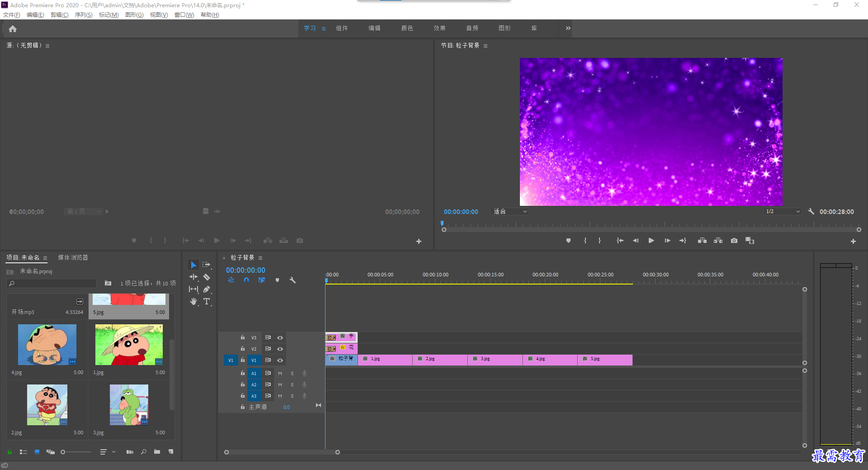Image resolution: width=868 pixels, height=470 pixels.
Task: Toggle V2 track output eye
Action: click(280, 349)
